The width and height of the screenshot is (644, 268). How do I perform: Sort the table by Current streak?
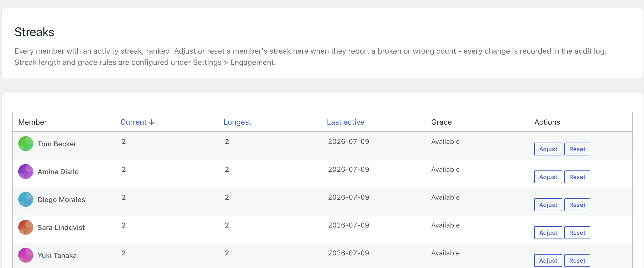pyautogui.click(x=137, y=122)
